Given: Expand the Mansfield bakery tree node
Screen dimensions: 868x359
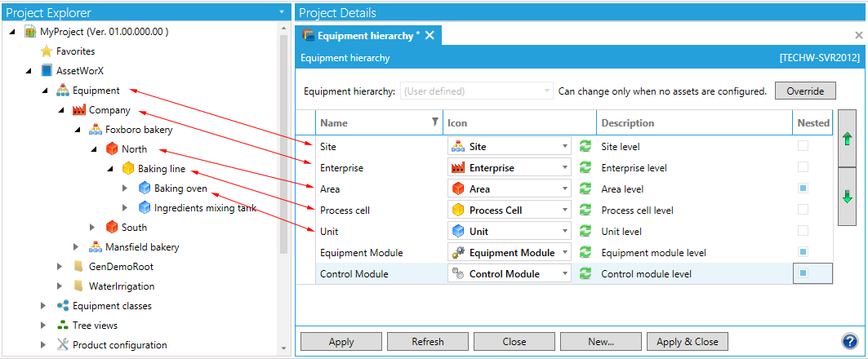Looking at the screenshot, I should click(x=78, y=247).
